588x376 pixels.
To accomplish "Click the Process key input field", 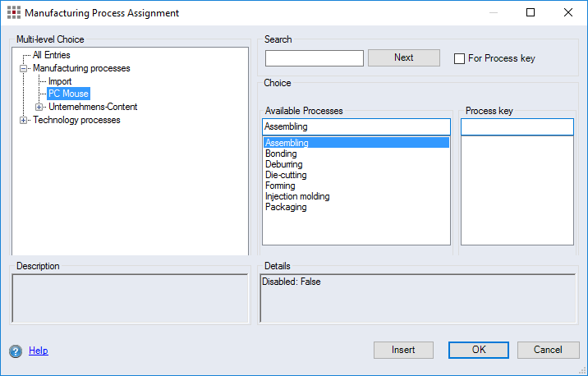I will [517, 126].
